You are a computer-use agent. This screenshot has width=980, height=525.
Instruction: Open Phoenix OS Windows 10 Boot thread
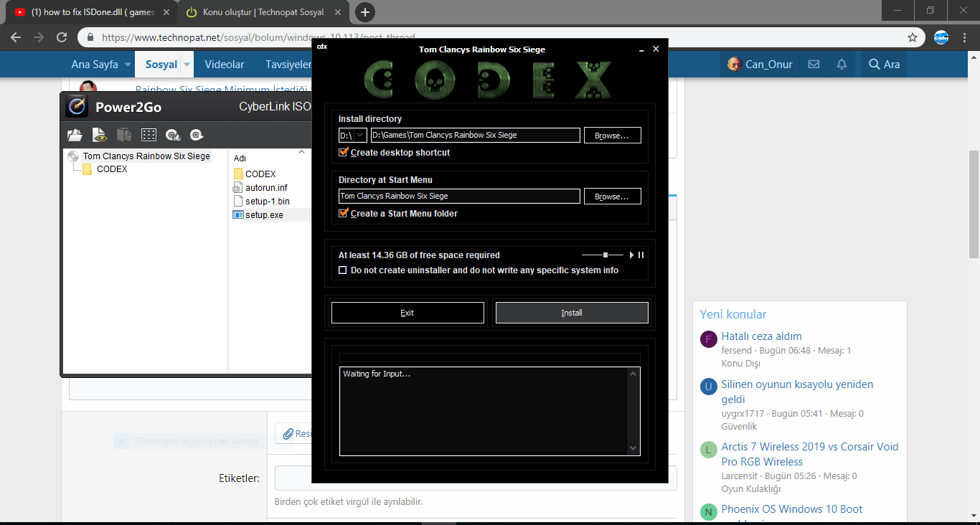point(792,509)
